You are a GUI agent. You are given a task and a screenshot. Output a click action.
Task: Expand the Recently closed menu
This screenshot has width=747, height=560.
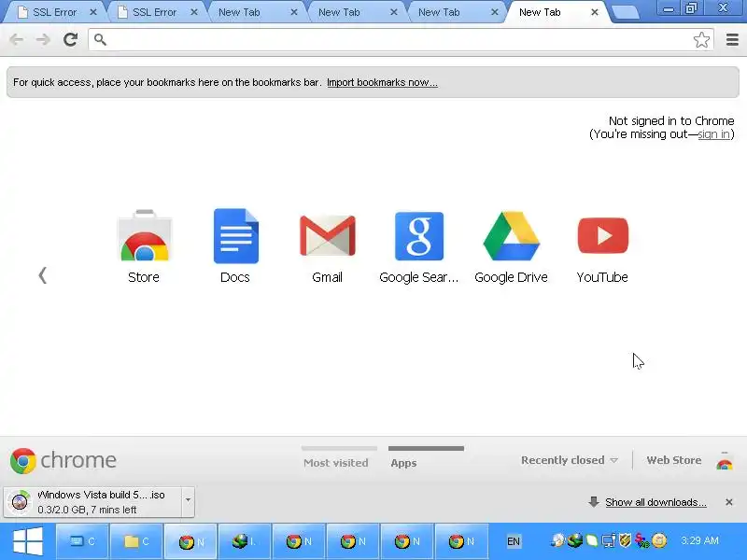click(x=570, y=460)
